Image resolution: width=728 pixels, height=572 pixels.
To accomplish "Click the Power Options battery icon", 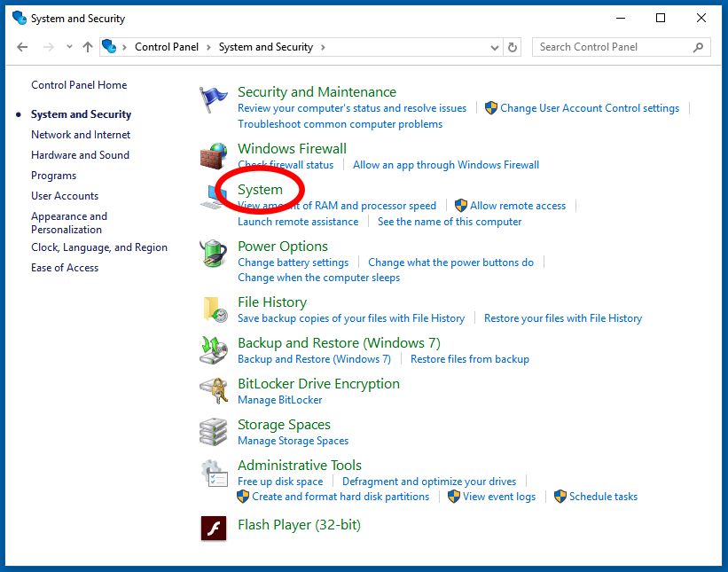I will click(x=213, y=254).
